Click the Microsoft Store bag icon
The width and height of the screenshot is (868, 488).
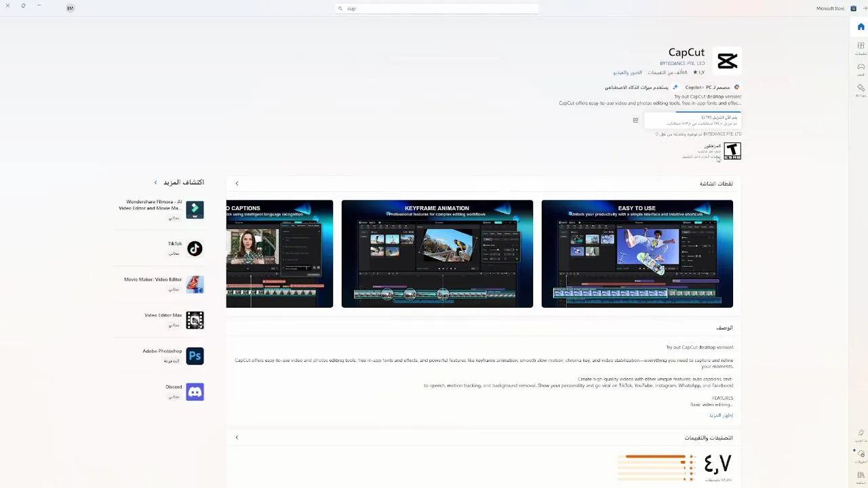[x=853, y=8]
